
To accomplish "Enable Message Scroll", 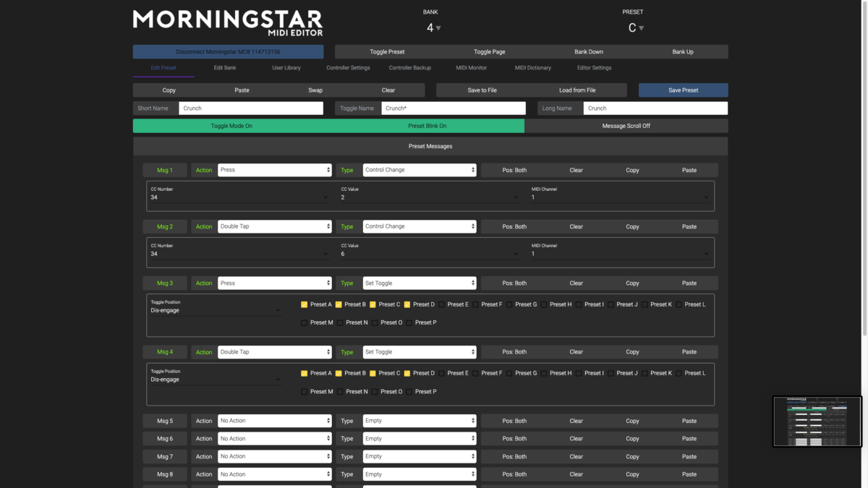I will 626,126.
